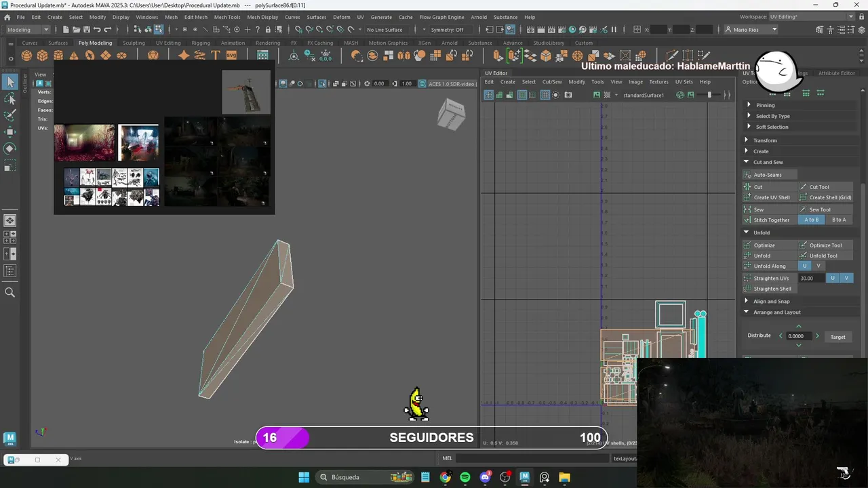The width and height of the screenshot is (868, 488).
Task: Click the Auto-Seams button
Action: click(x=770, y=175)
